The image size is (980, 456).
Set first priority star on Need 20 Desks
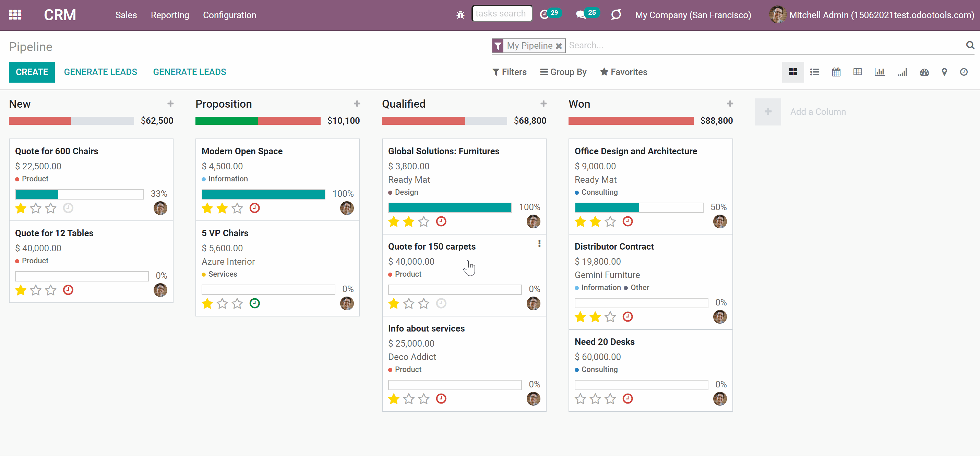[580, 399]
